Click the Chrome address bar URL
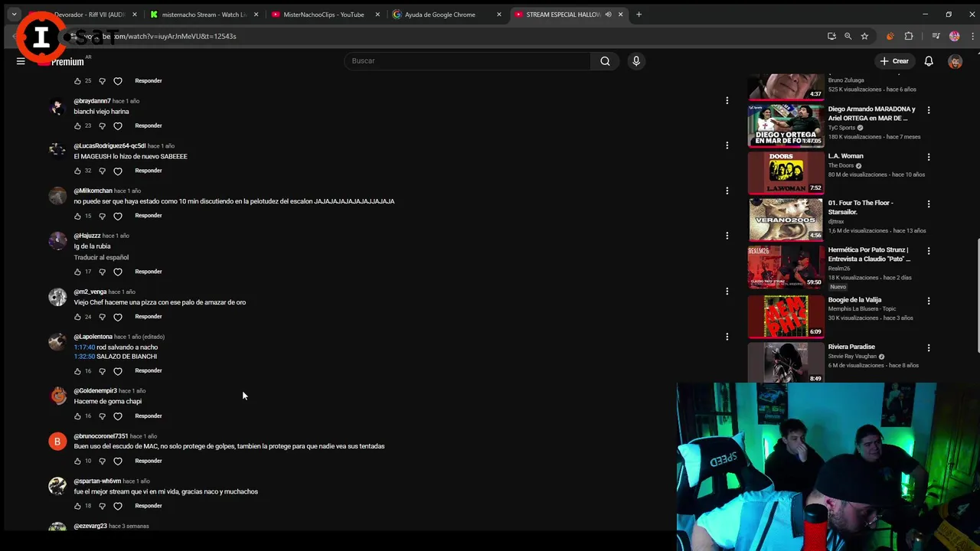Screen dimensions: 980x551 [x=159, y=36]
